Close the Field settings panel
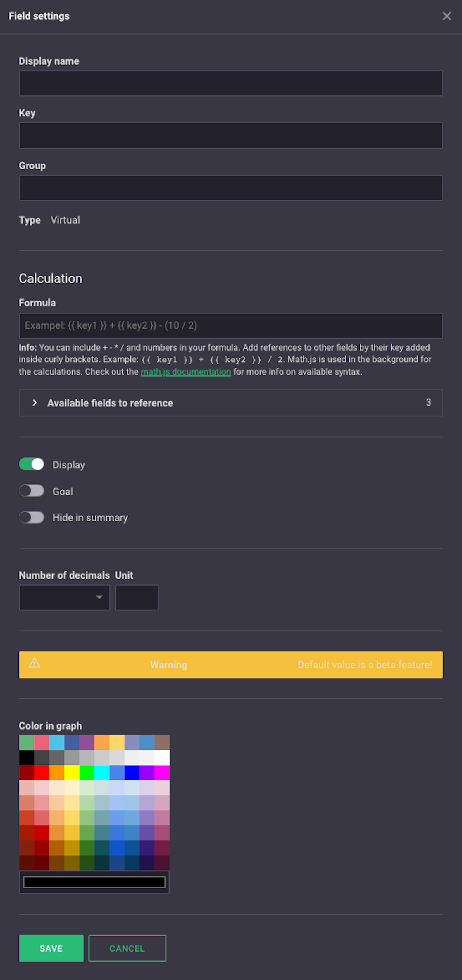Image resolution: width=462 pixels, height=980 pixels. coord(447,16)
